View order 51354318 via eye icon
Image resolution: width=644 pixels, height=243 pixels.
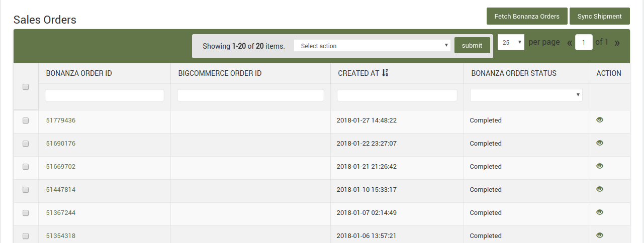(x=599, y=235)
